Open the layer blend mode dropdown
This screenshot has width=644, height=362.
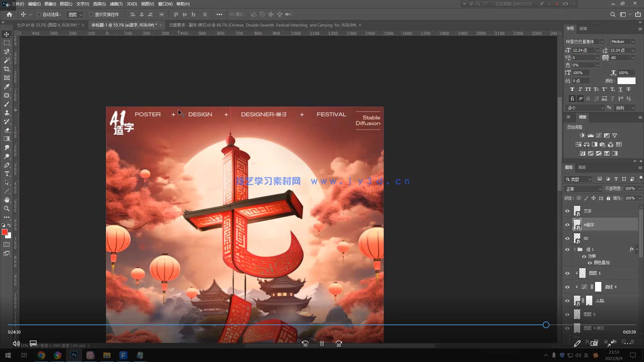pos(583,189)
